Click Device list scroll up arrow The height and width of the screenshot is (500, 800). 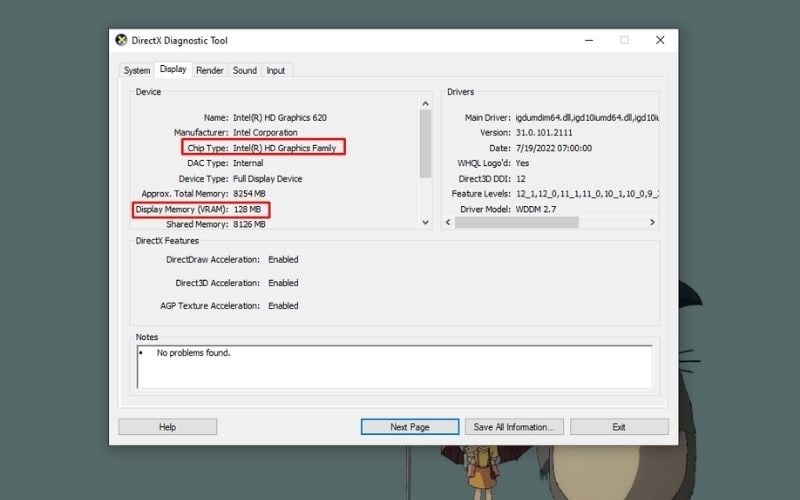pos(426,104)
